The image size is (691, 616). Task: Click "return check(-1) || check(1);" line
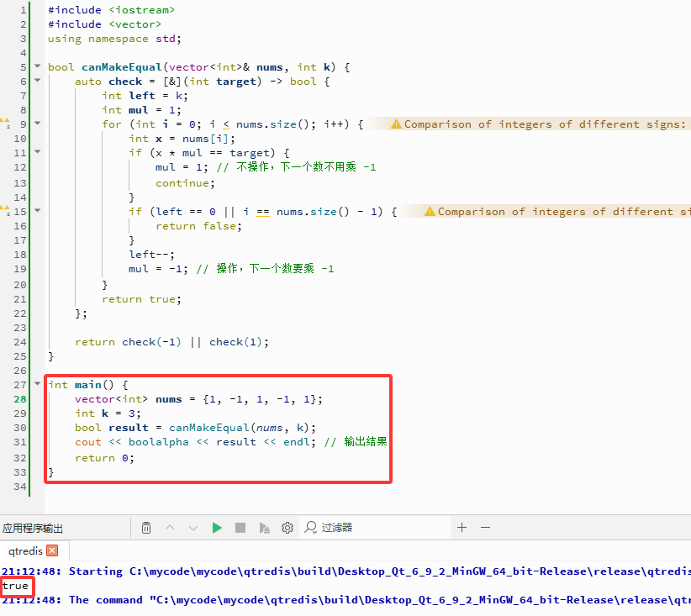pyautogui.click(x=171, y=342)
